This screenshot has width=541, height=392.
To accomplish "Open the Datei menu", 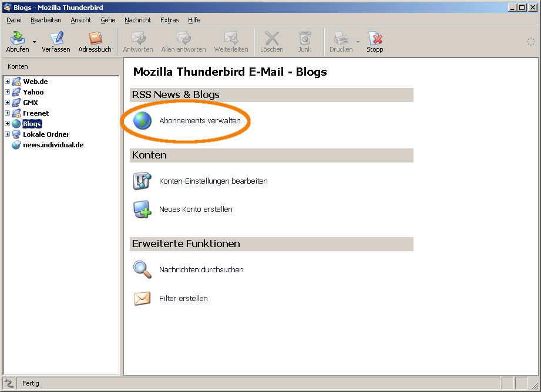I will (x=14, y=20).
